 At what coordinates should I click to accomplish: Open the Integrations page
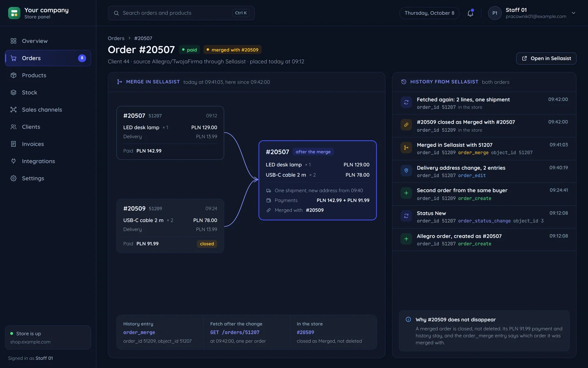pos(48,161)
